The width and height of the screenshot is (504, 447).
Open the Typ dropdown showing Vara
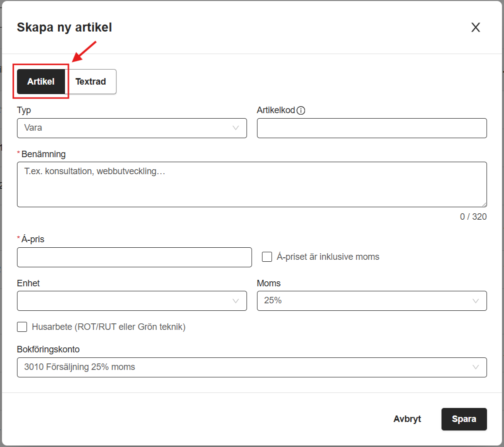[x=132, y=128]
